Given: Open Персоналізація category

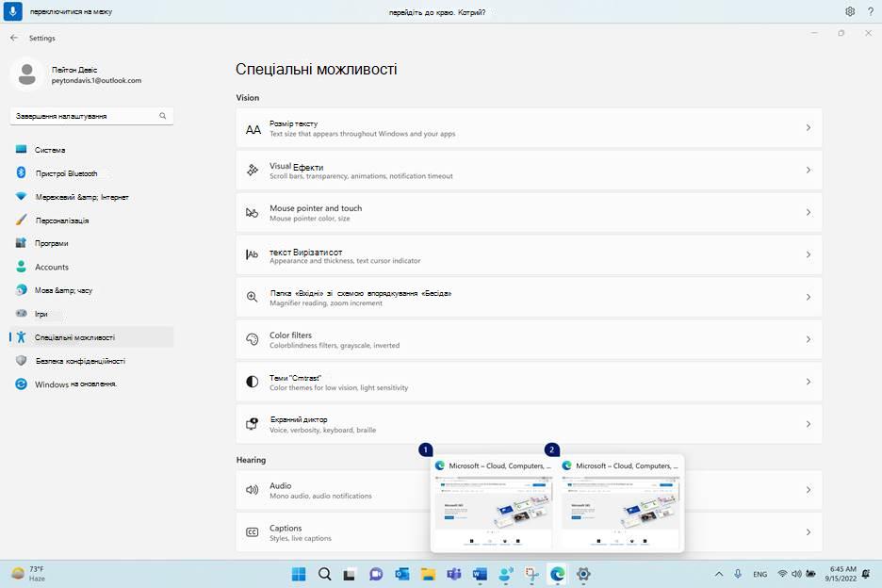Looking at the screenshot, I should (x=91, y=220).
